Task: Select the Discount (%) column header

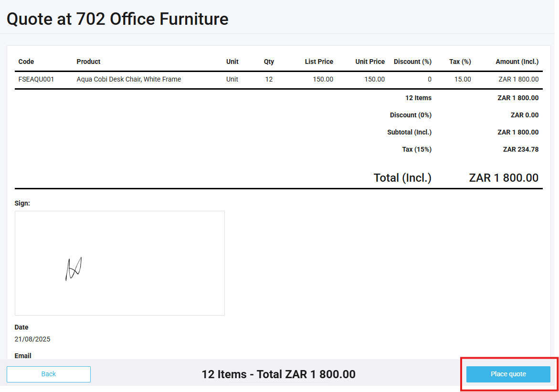Action: tap(412, 62)
